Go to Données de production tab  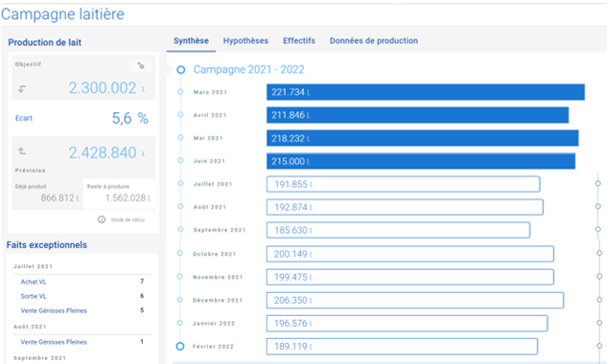[x=374, y=40]
